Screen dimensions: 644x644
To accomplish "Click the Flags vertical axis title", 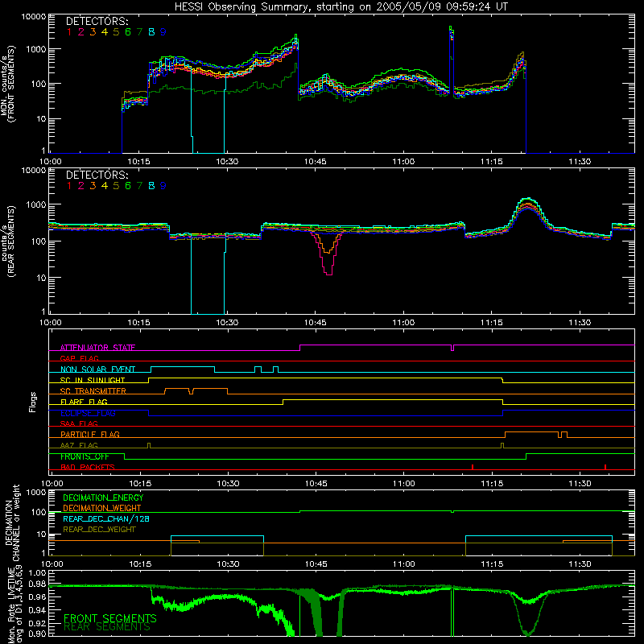I will pyautogui.click(x=32, y=402).
